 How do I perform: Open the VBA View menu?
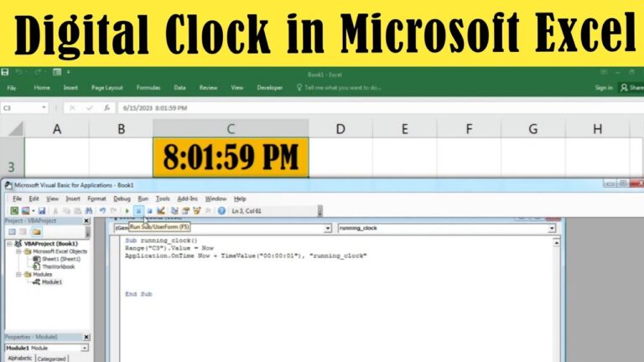52,199
